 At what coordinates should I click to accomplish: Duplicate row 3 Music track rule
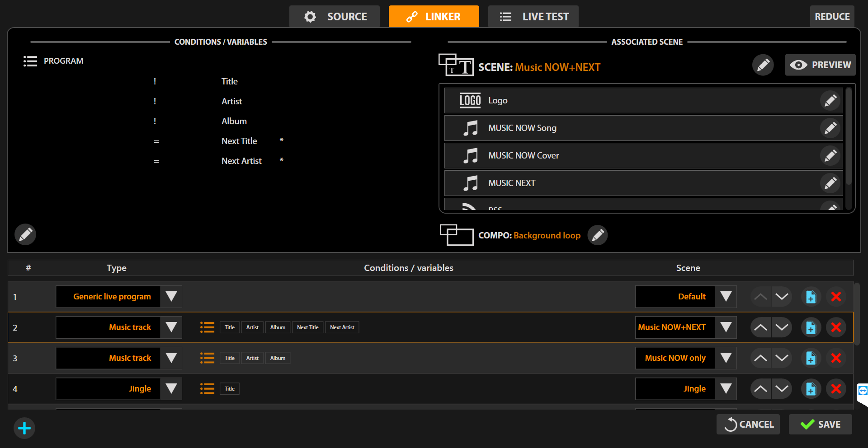pos(811,358)
